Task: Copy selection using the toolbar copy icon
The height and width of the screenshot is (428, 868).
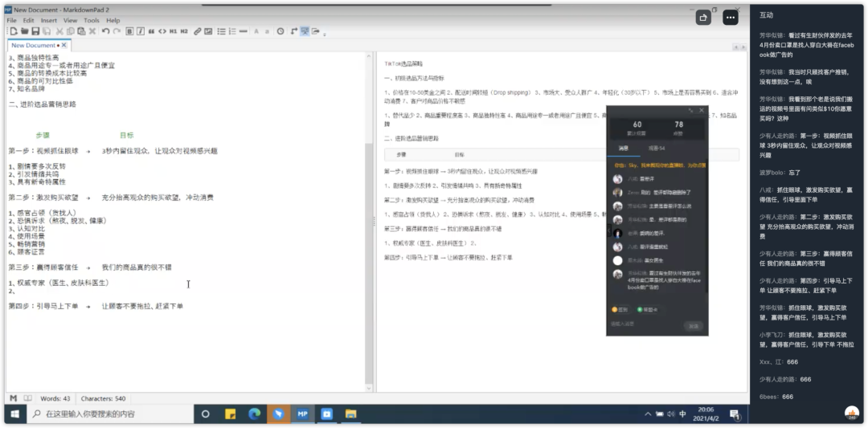Action: point(70,31)
